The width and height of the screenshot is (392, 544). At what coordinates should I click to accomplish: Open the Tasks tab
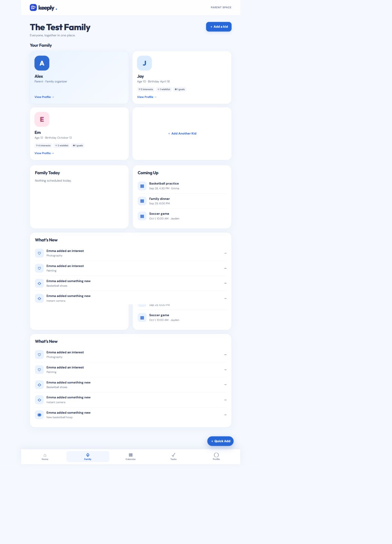pos(173,457)
